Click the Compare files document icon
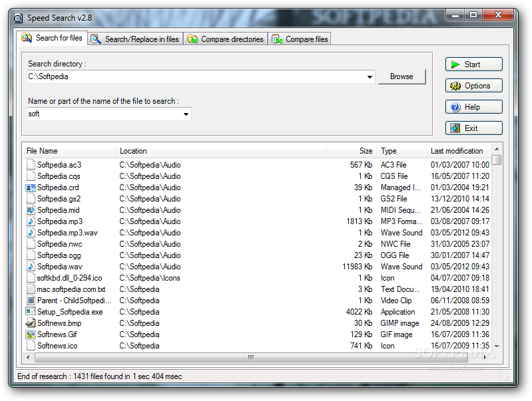This screenshot has width=532, height=401. [x=277, y=39]
